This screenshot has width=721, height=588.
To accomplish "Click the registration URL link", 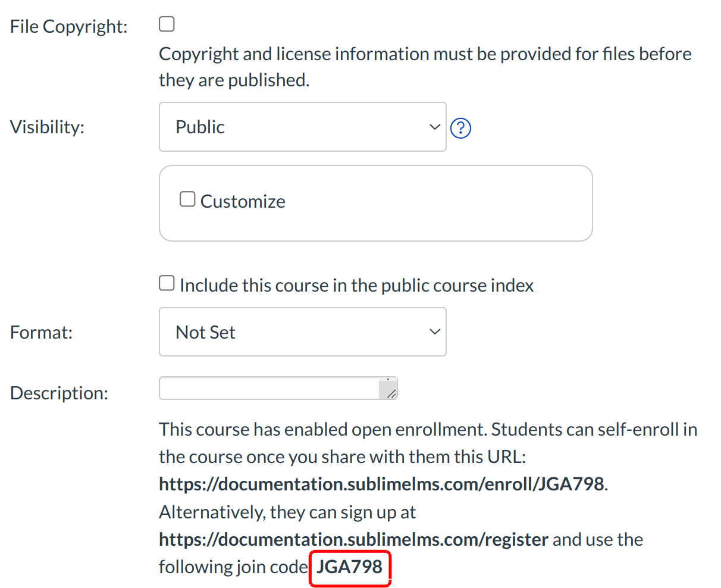I will 353,539.
